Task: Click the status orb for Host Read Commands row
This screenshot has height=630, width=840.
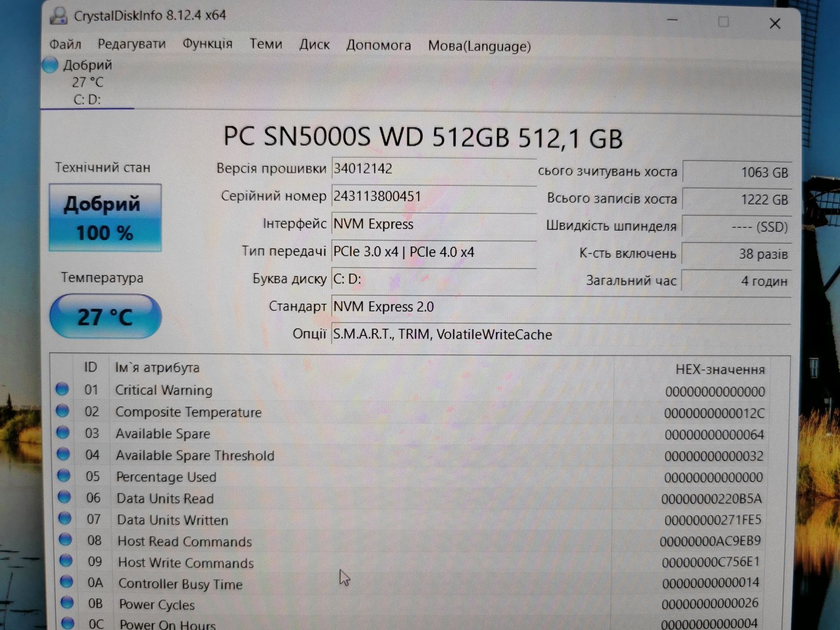Action: click(x=65, y=539)
